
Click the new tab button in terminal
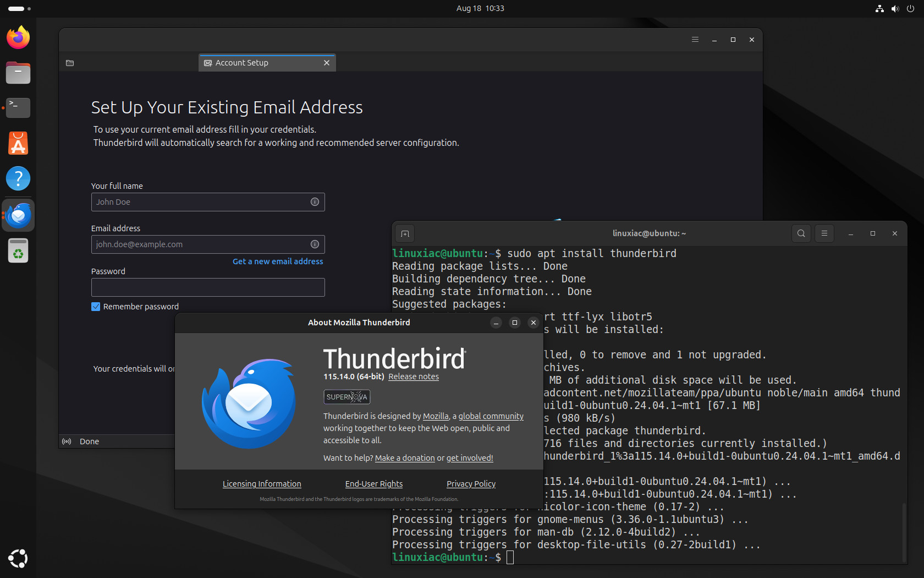click(405, 233)
